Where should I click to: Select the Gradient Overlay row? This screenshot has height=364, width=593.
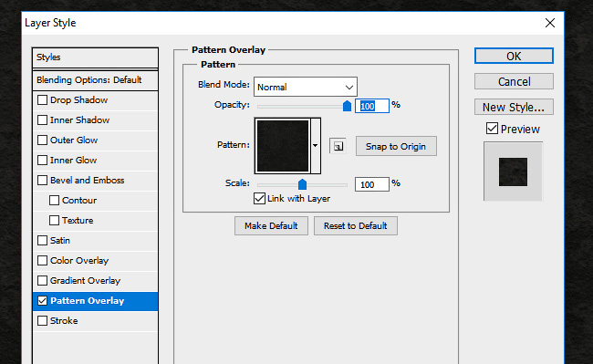click(x=95, y=280)
